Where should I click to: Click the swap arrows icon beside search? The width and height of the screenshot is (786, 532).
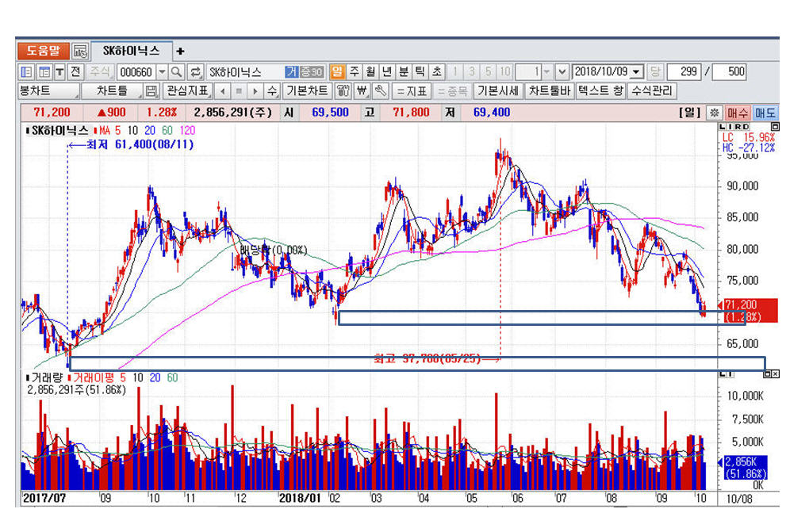pos(195,71)
